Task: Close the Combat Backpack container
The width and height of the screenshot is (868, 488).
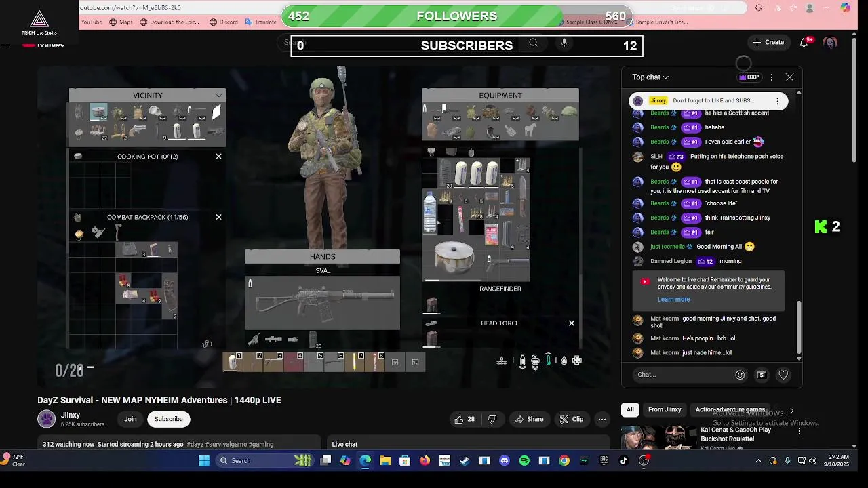Action: coord(218,217)
